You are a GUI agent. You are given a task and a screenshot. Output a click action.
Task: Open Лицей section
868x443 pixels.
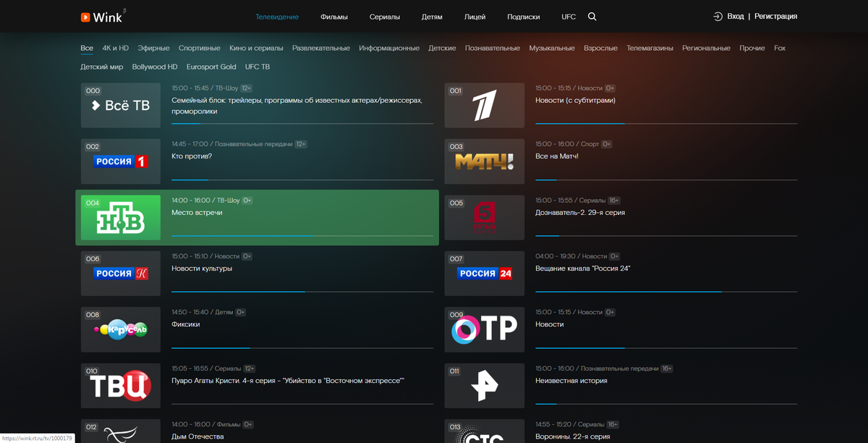[475, 17]
